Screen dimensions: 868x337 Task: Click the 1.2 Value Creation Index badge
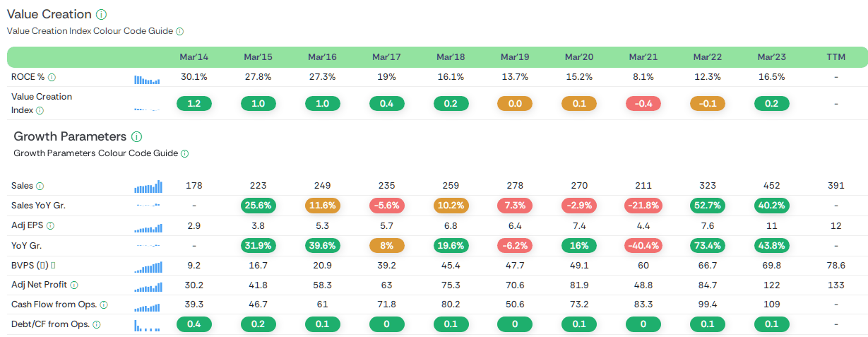pos(194,103)
